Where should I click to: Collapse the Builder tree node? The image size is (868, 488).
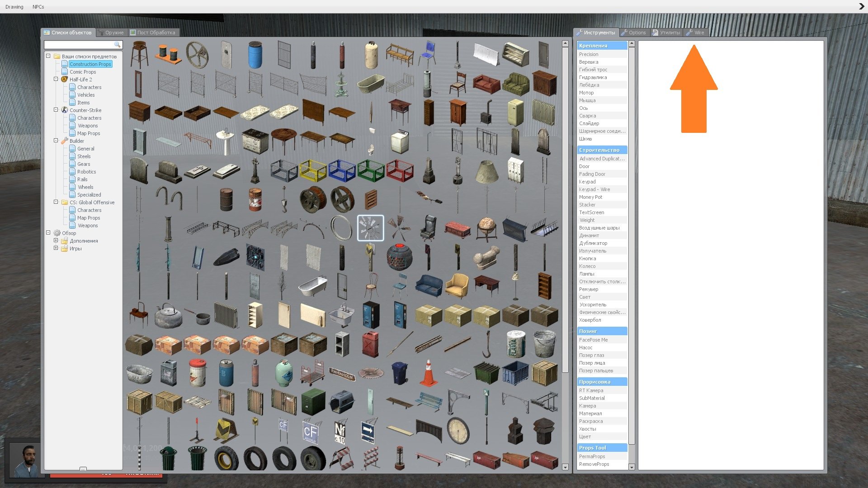pyautogui.click(x=56, y=141)
